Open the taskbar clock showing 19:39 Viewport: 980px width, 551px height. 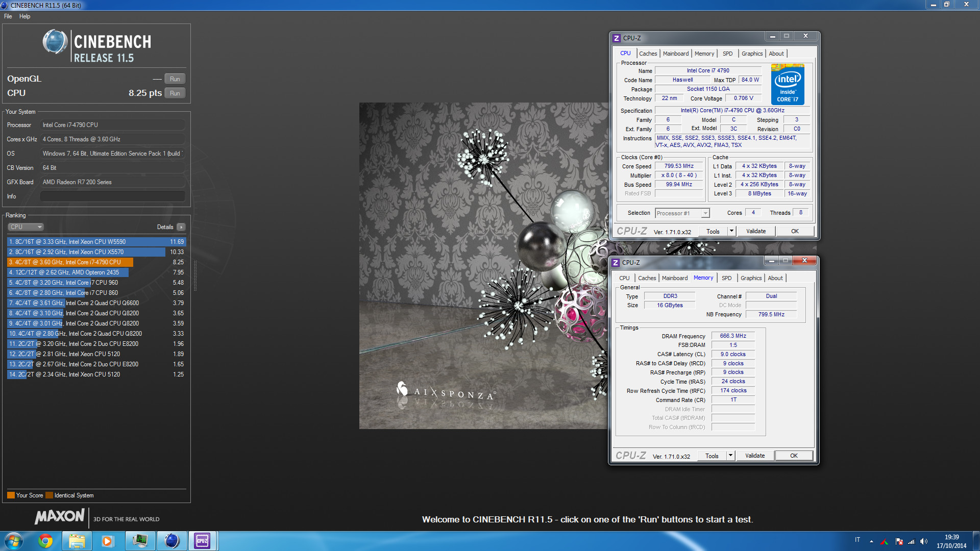click(951, 541)
